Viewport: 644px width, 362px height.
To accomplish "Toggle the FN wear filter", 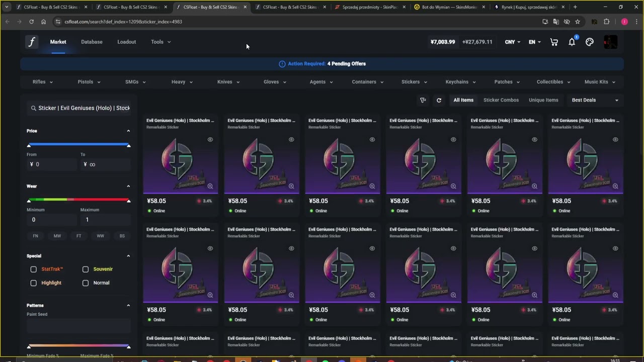I will click(35, 236).
